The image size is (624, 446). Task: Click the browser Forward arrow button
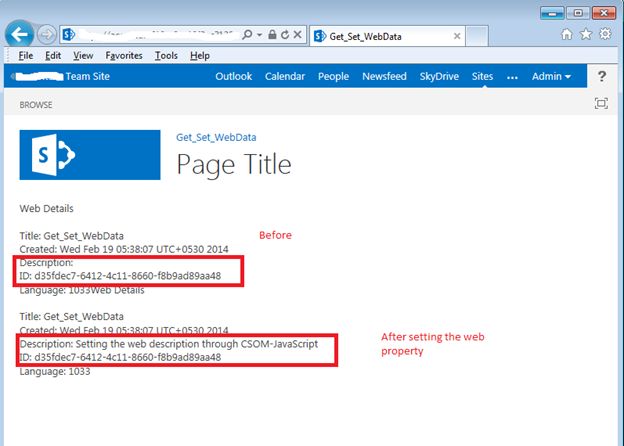pyautogui.click(x=47, y=35)
